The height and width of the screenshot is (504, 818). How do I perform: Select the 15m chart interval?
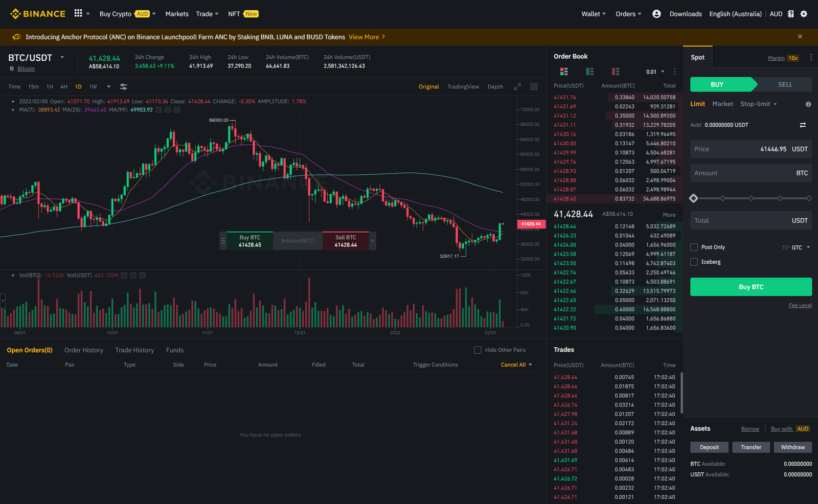click(33, 87)
